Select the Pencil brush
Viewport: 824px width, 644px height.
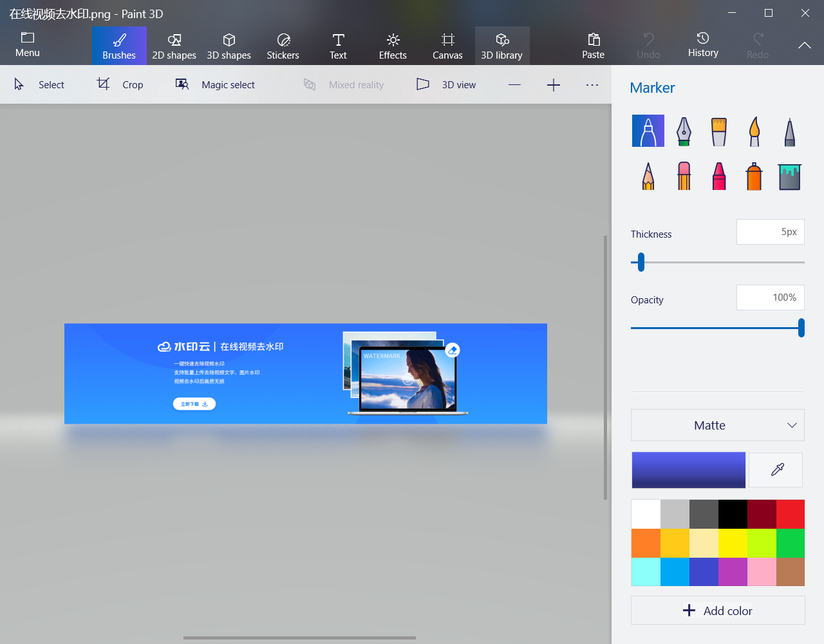pyautogui.click(x=648, y=176)
